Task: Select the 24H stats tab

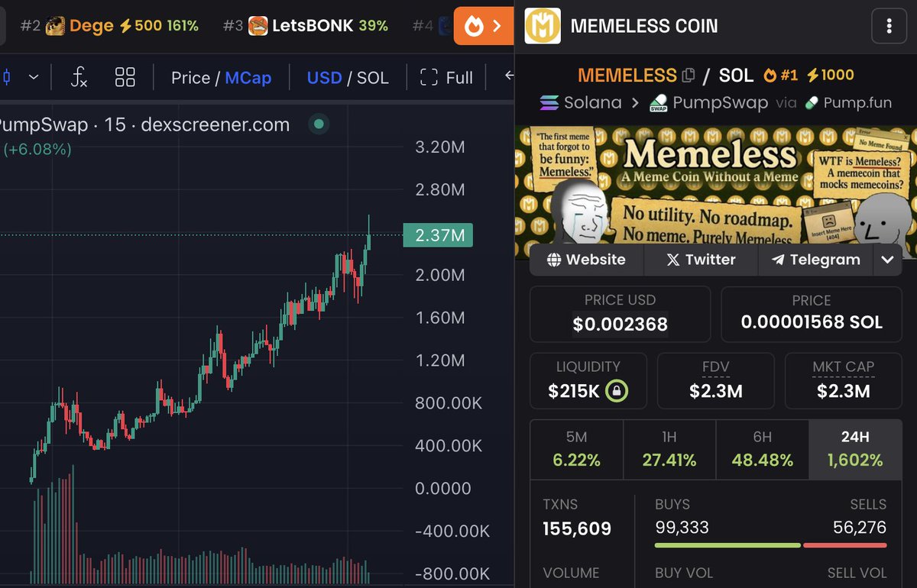Action: tap(855, 449)
